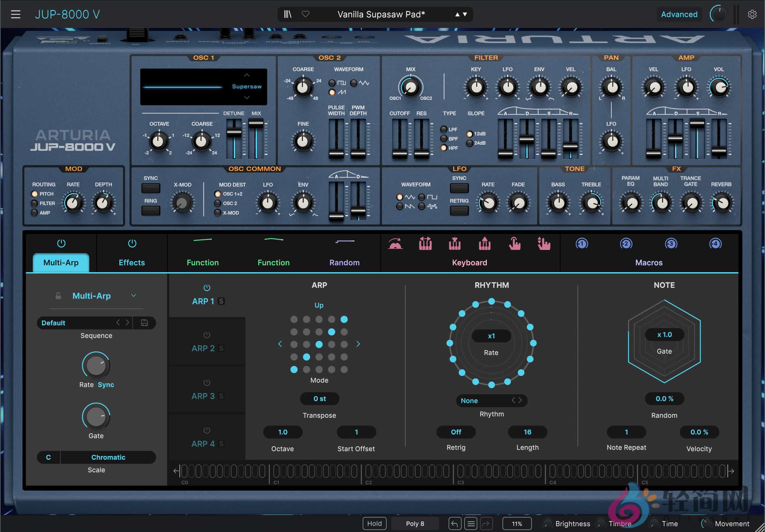
Task: Mark Vanilla Supasaw Pad as favorite (heart icon)
Action: pos(305,14)
